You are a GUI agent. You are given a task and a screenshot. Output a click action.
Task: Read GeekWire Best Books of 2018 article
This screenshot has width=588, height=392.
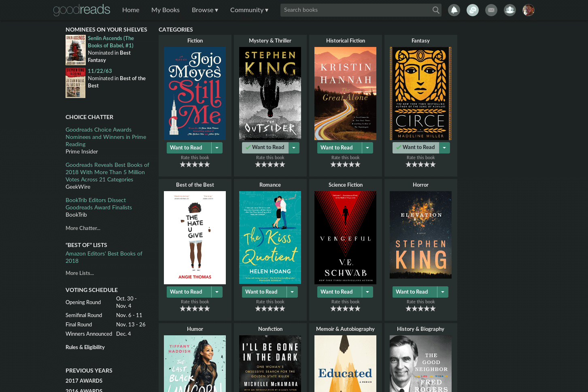(107, 172)
